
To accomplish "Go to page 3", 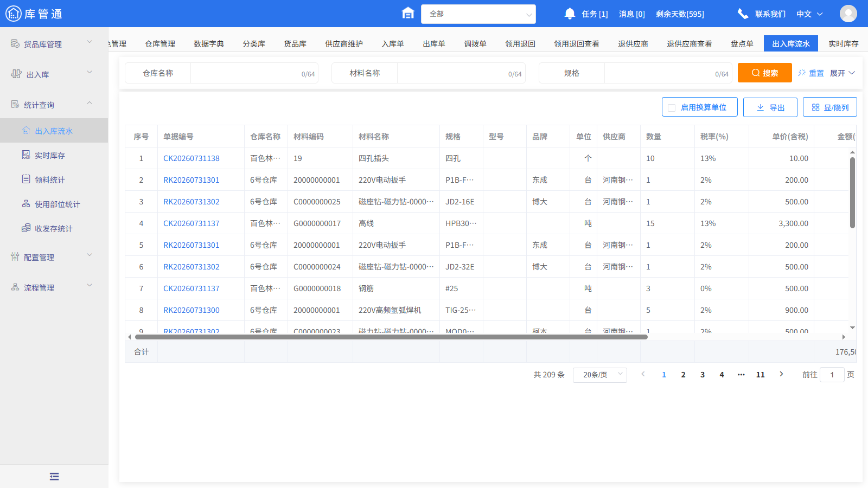I will tap(703, 375).
